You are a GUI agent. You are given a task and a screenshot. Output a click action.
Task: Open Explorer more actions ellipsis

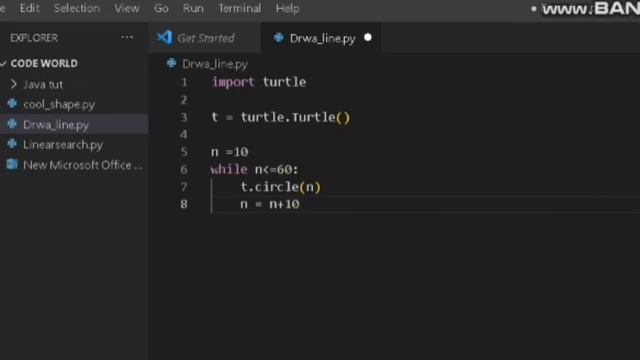(x=127, y=38)
